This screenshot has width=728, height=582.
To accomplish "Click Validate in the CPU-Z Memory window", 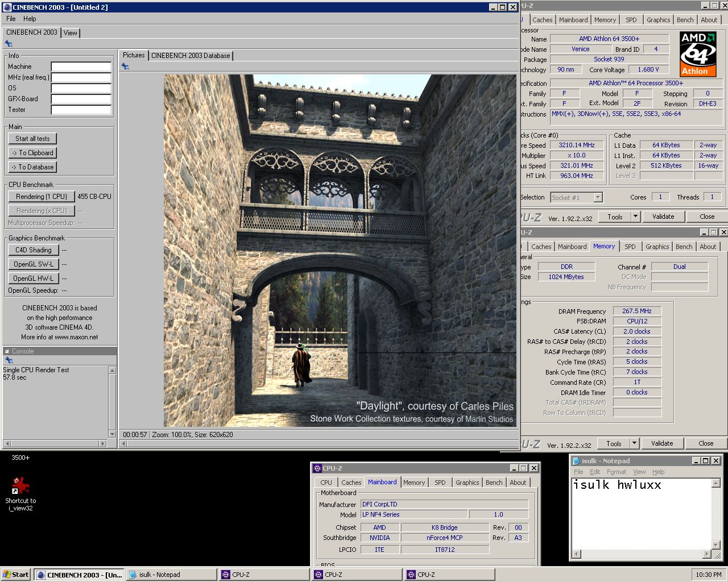I will [x=662, y=443].
